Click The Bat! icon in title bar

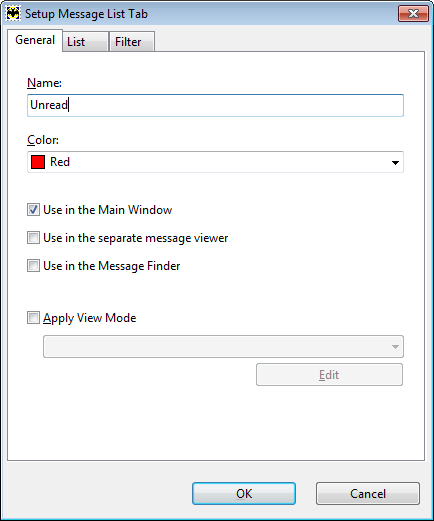(13, 14)
